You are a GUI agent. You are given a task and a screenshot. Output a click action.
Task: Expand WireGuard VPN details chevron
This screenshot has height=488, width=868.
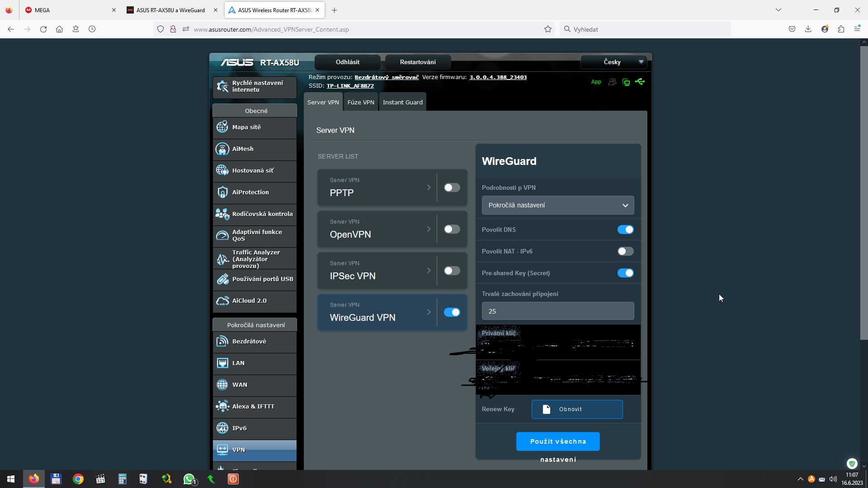(x=429, y=312)
